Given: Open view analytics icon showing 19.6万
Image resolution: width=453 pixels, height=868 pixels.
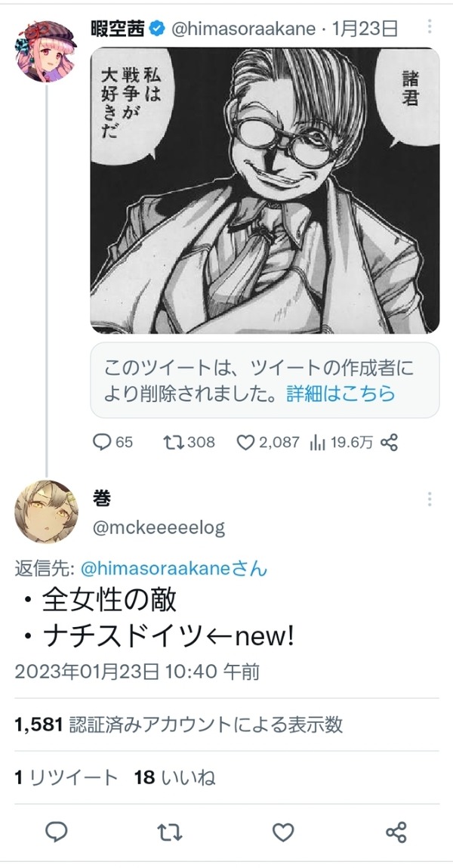Looking at the screenshot, I should pos(318,442).
